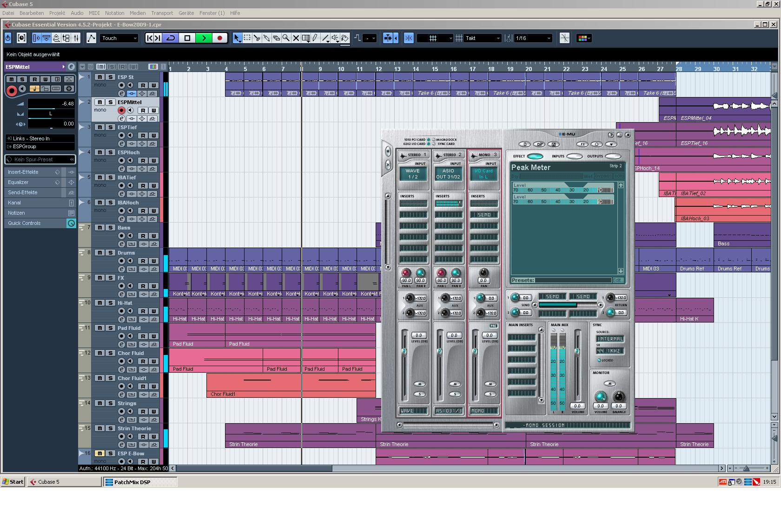
Task: Open New Session icon in PatchMix
Action: (x=524, y=144)
